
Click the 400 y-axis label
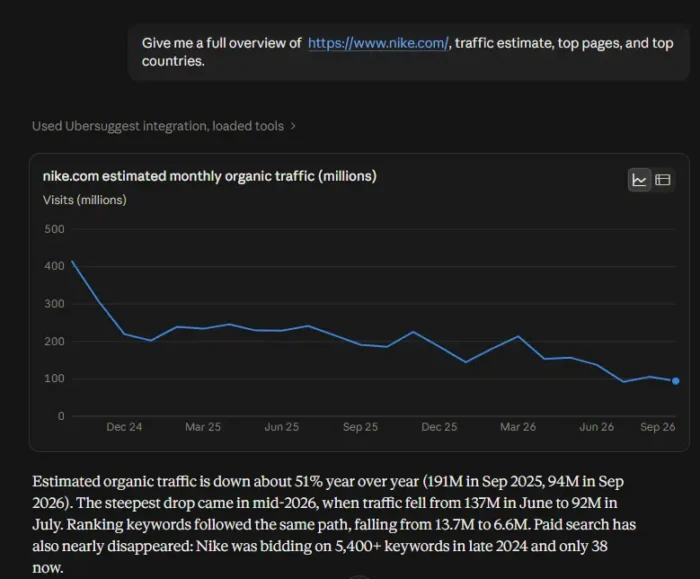pyautogui.click(x=54, y=266)
